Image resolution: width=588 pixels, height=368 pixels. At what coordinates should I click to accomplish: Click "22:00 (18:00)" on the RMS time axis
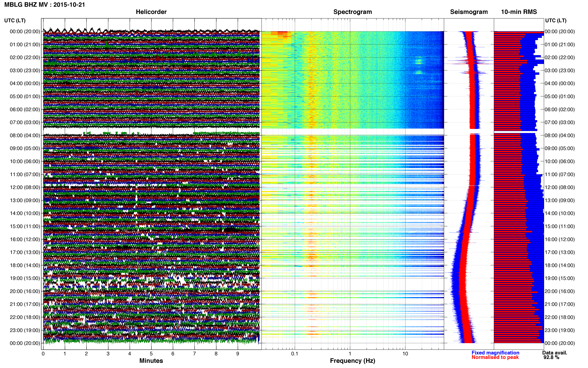coord(560,317)
